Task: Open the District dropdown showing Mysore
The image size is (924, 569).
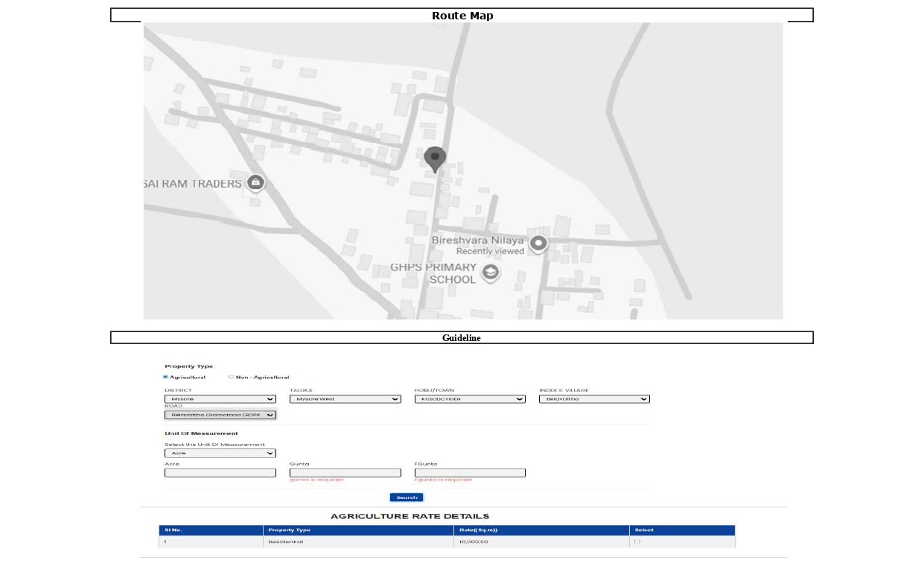Action: coord(220,399)
